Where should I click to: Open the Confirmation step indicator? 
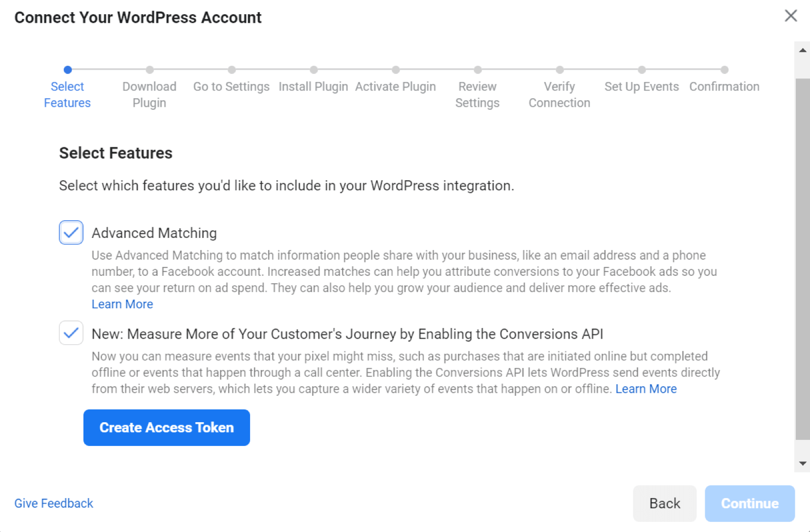tap(724, 70)
